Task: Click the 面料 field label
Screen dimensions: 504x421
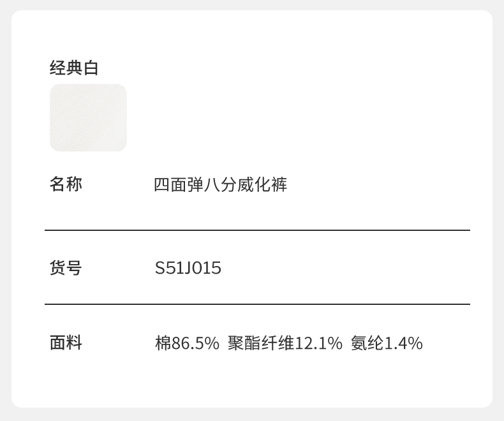Action: (66, 343)
